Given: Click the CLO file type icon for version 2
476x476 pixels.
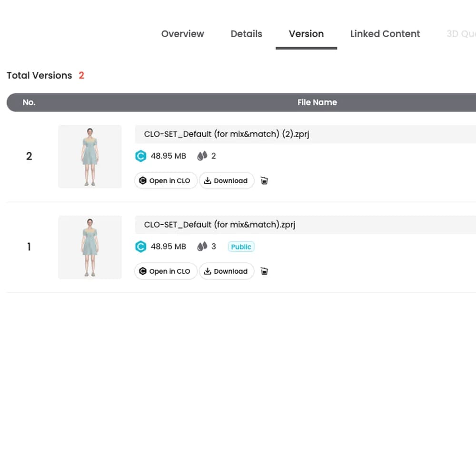Looking at the screenshot, I should pos(140,156).
